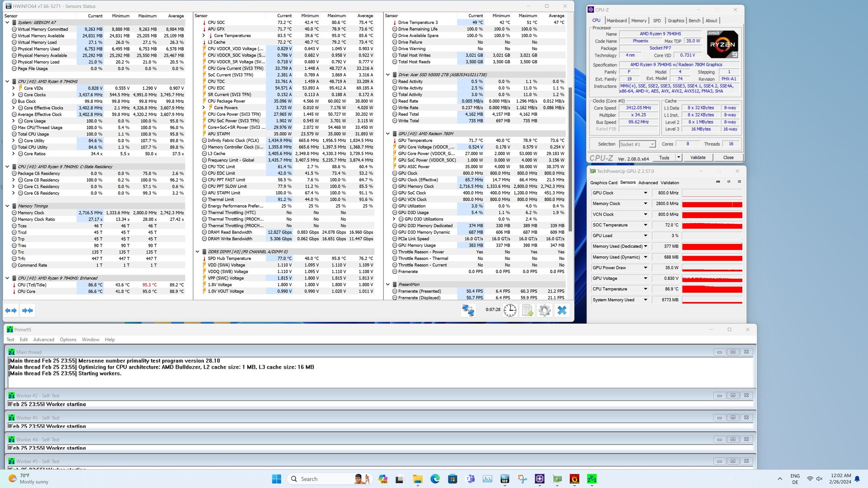Click GPU-Z screenshot camera icon
The width and height of the screenshot is (868, 488).
718,182
